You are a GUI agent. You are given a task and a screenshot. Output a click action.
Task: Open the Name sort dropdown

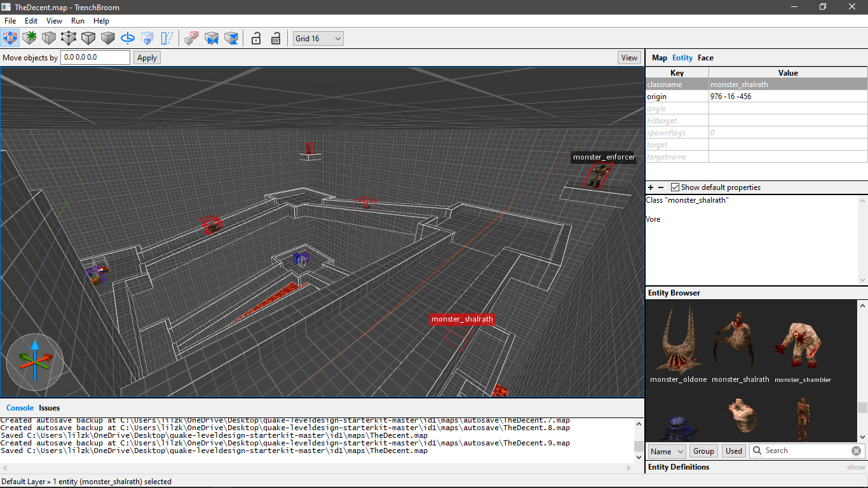click(667, 451)
